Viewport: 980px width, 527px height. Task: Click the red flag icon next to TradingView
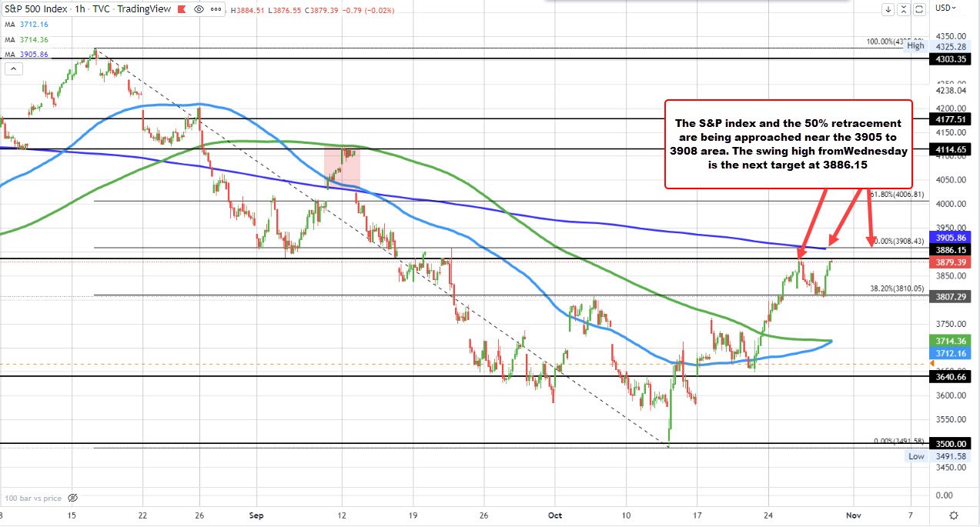[180, 9]
